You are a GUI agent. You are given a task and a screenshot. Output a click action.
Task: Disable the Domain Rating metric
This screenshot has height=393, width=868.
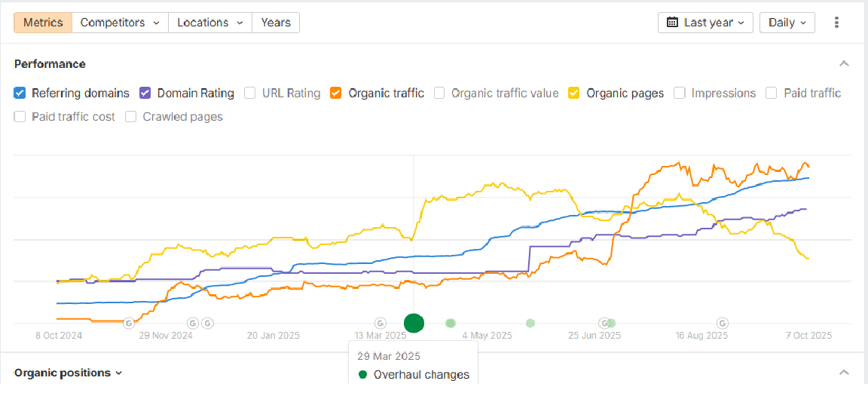coord(146,94)
